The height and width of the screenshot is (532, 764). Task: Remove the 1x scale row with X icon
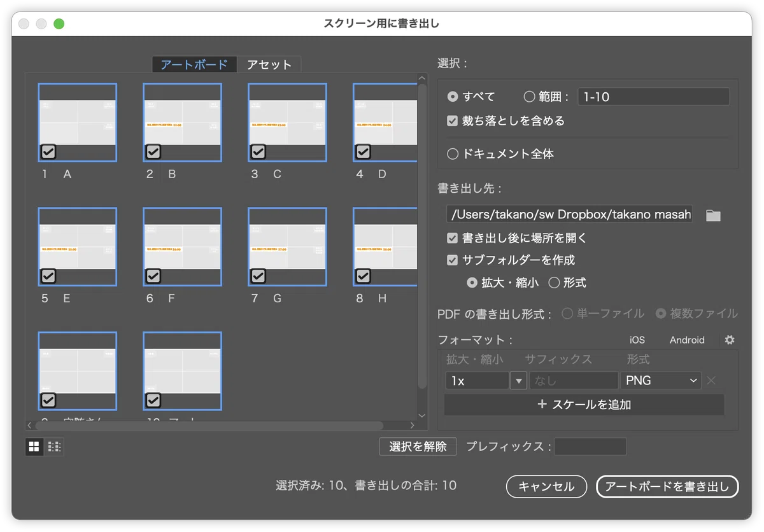712,381
